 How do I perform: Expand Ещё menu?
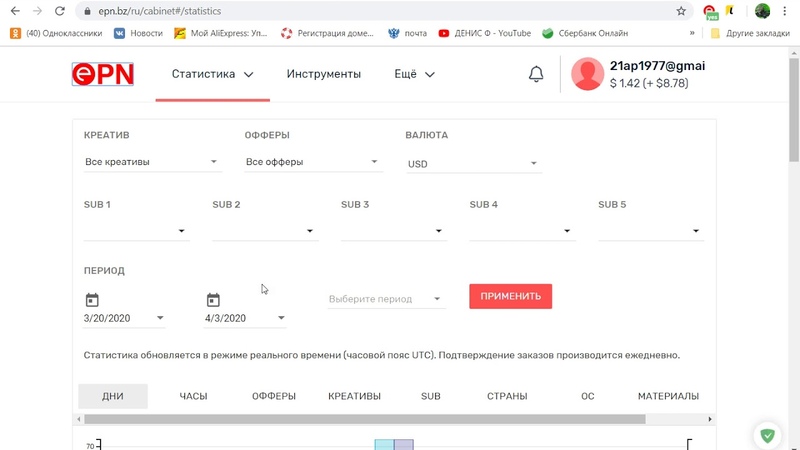point(414,74)
